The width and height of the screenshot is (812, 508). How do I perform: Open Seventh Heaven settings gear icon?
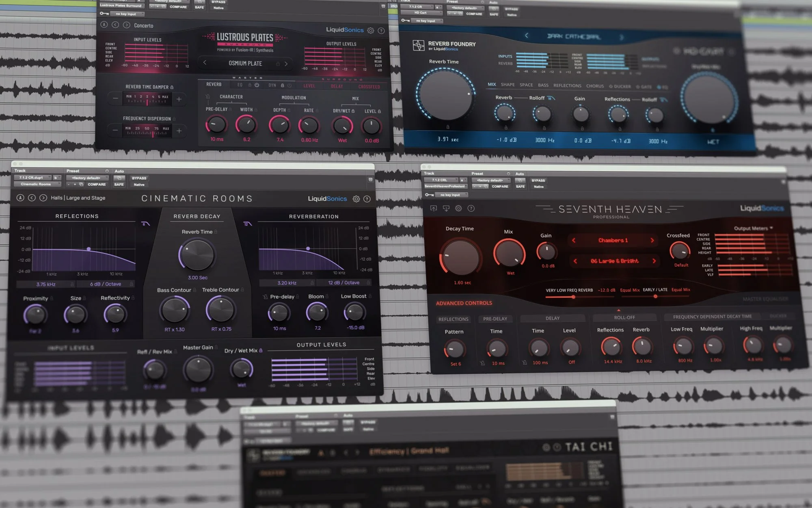click(458, 208)
